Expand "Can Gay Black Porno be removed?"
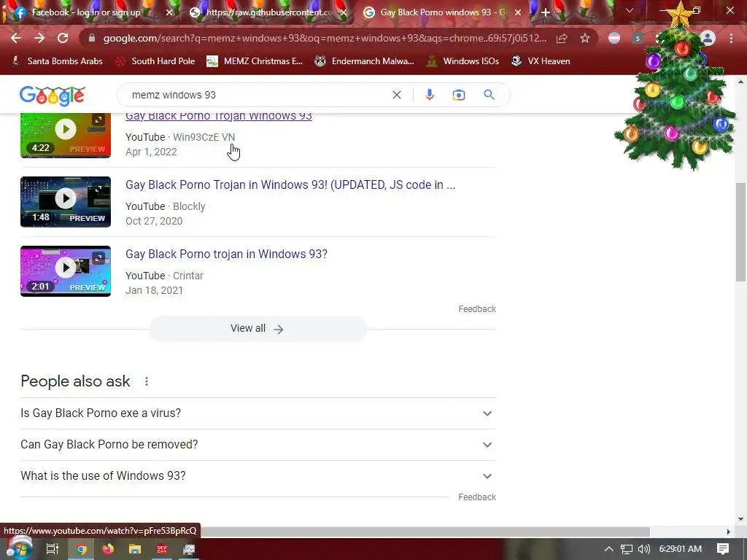This screenshot has height=560, width=747. (258, 445)
